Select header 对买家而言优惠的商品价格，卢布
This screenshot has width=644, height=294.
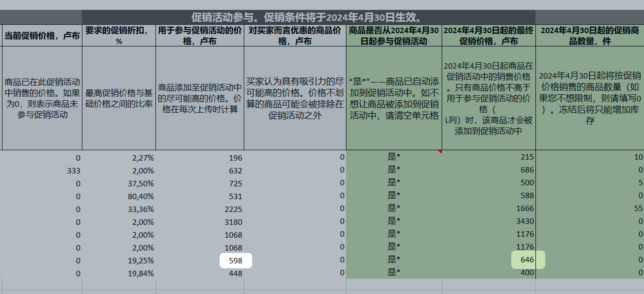(x=295, y=36)
